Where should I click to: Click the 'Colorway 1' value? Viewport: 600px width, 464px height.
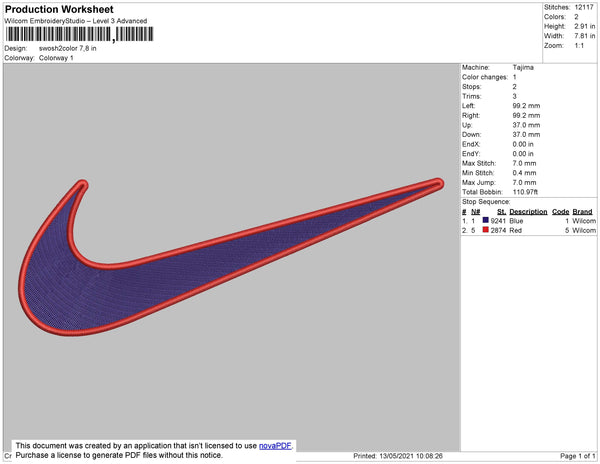(x=56, y=58)
